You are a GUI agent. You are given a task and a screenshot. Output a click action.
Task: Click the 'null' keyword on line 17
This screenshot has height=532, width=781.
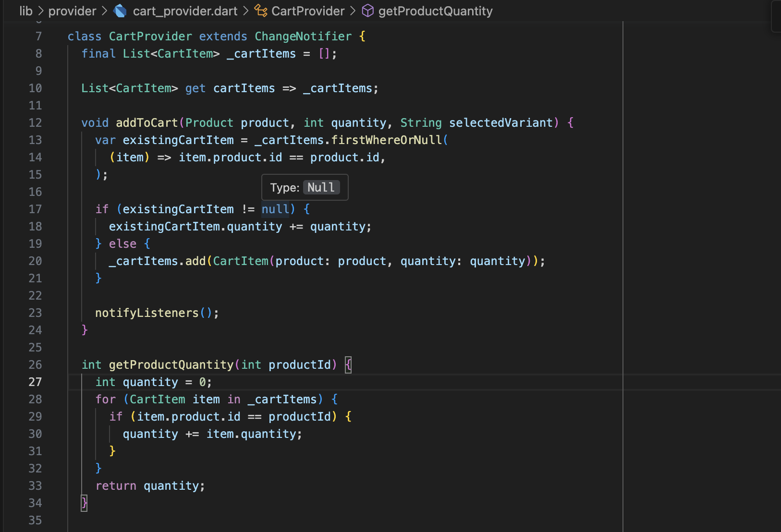(275, 209)
